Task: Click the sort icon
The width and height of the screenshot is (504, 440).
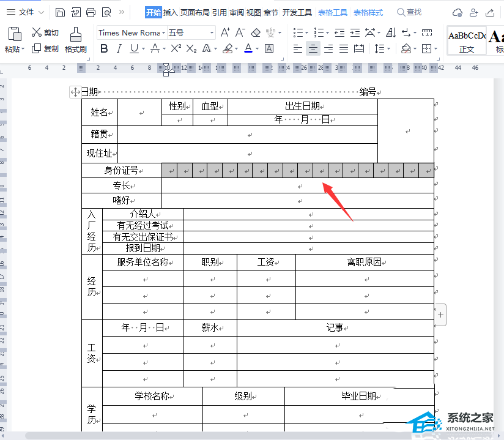Action: pyautogui.click(x=391, y=32)
